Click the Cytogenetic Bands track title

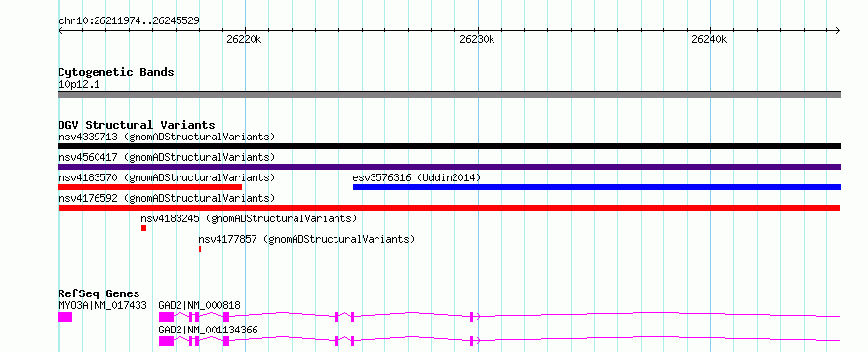point(116,72)
